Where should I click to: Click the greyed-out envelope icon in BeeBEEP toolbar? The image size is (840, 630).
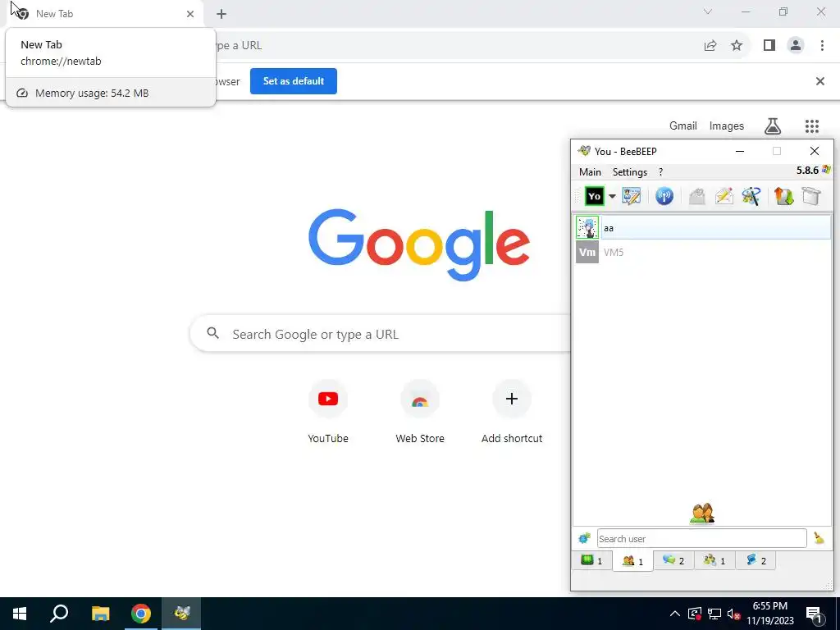[697, 196]
